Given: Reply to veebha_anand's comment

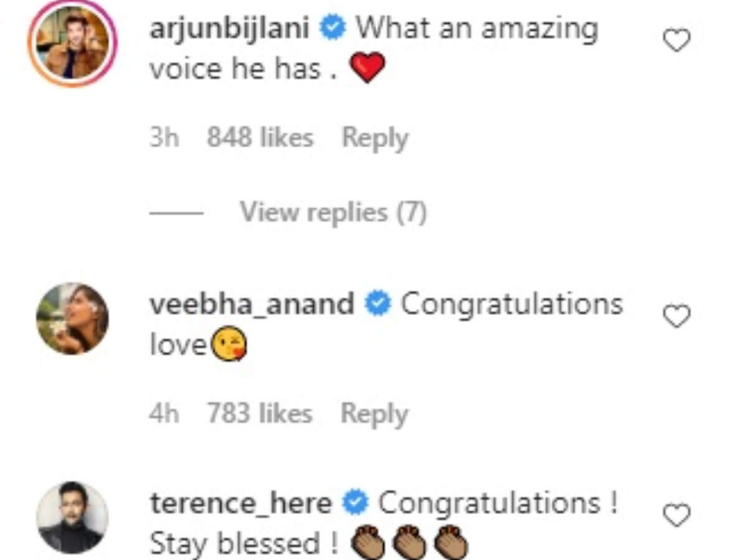Looking at the screenshot, I should [x=374, y=414].
